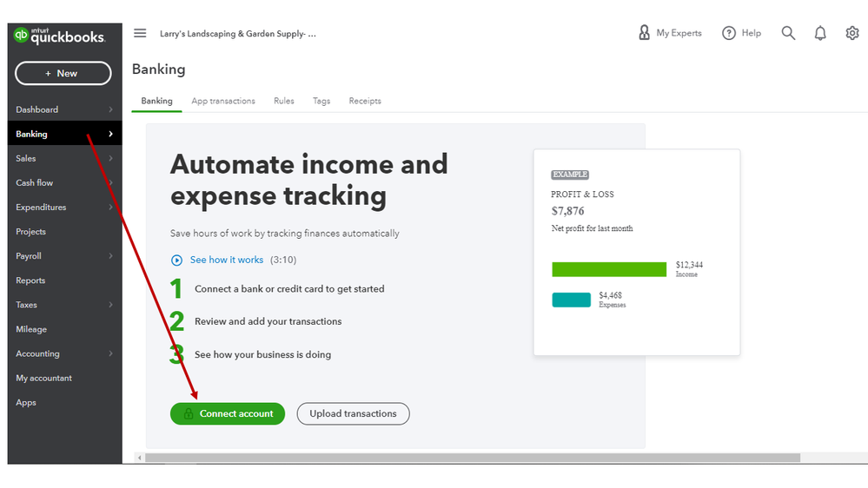Open Taxes in the sidebar
Screen dimensions: 868x488
65,304
